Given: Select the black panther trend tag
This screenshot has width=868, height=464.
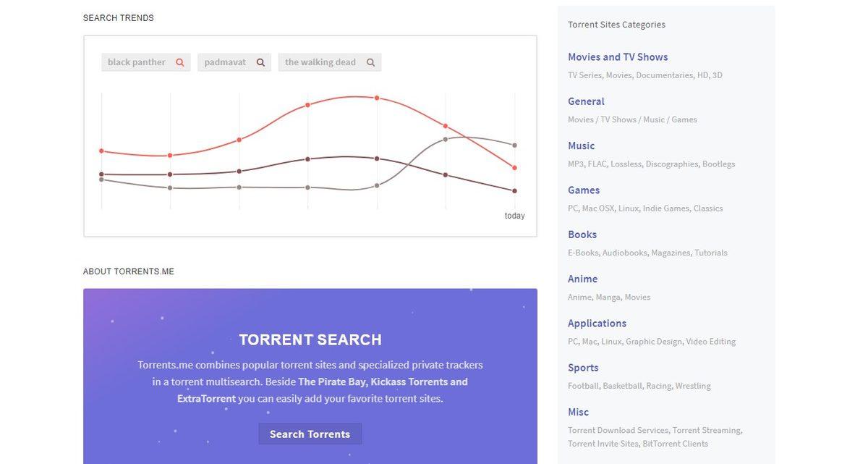Looking at the screenshot, I should [137, 62].
